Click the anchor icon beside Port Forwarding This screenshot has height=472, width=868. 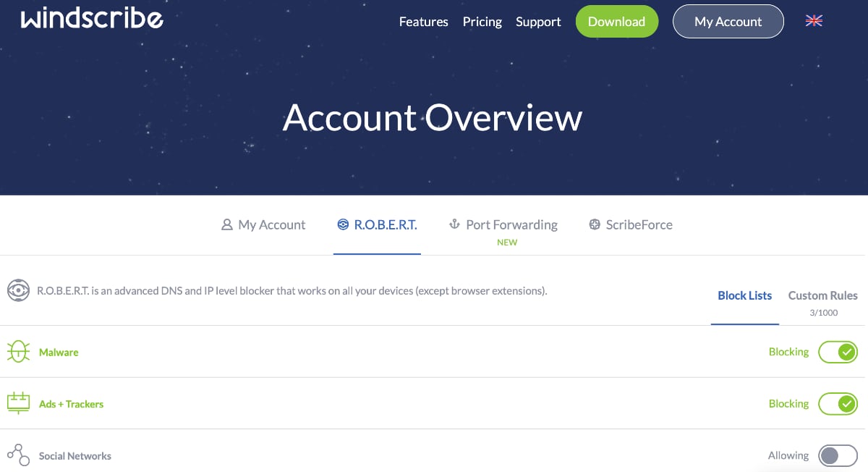tap(455, 224)
